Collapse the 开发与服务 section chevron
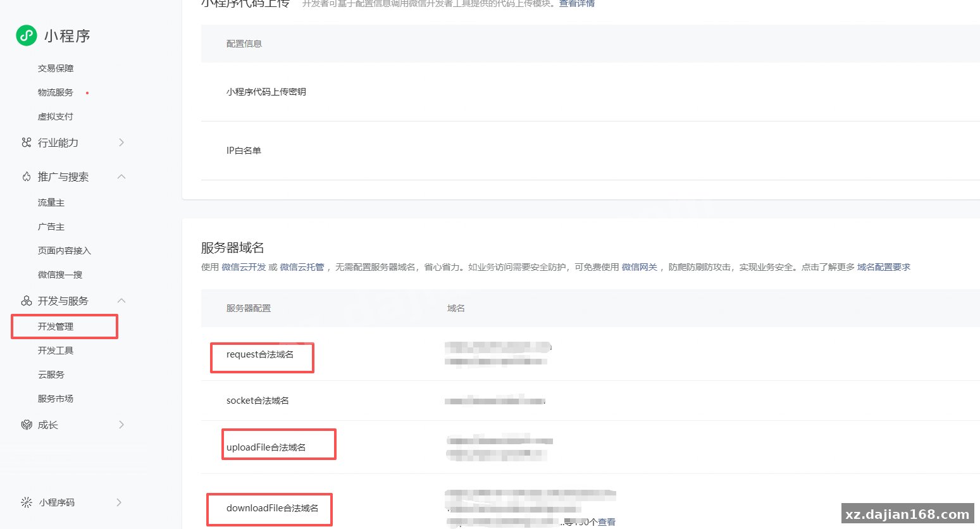The image size is (980, 529). (121, 301)
